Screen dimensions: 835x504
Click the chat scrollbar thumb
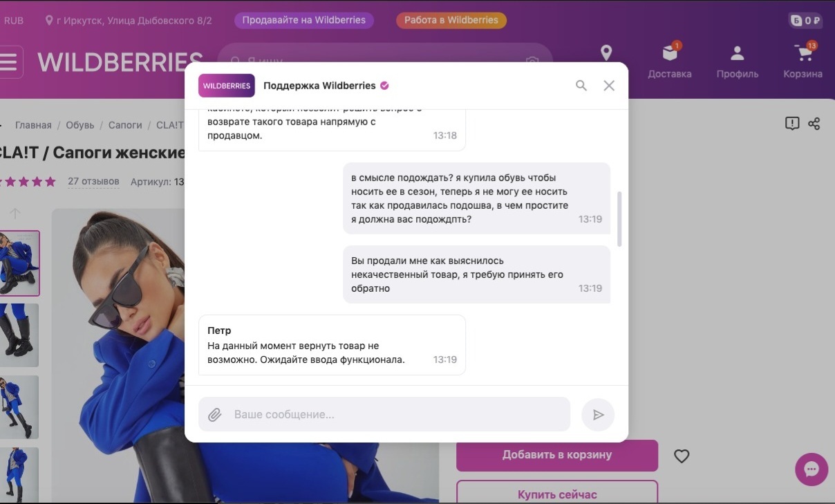[x=619, y=219]
